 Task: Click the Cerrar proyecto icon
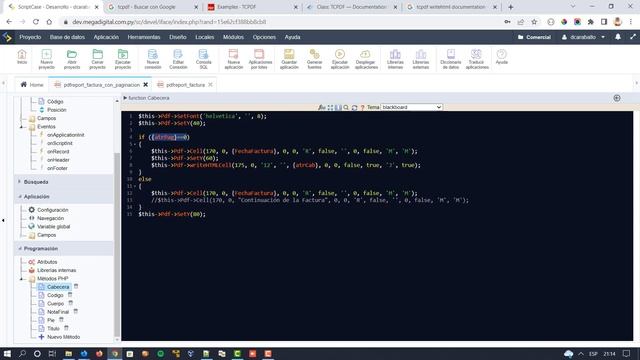97,59
